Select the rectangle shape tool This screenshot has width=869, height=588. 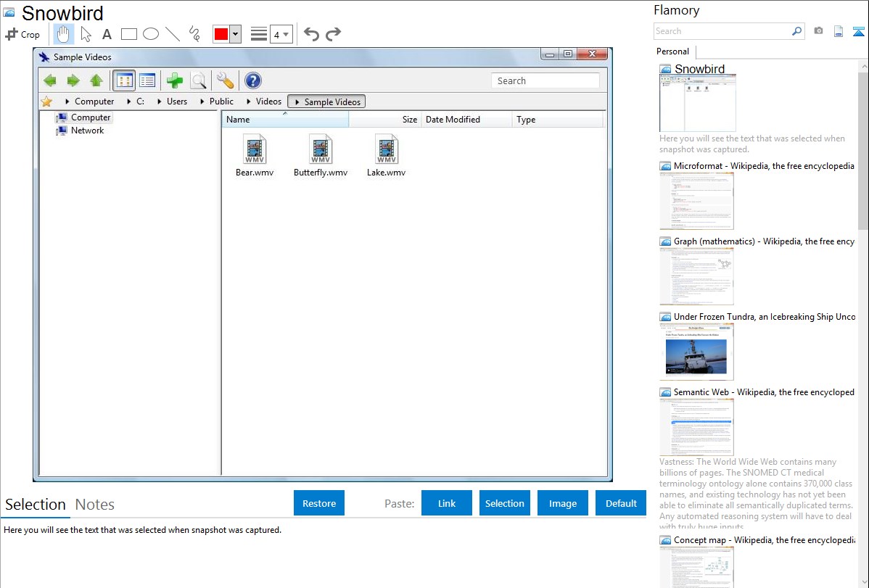coord(129,34)
